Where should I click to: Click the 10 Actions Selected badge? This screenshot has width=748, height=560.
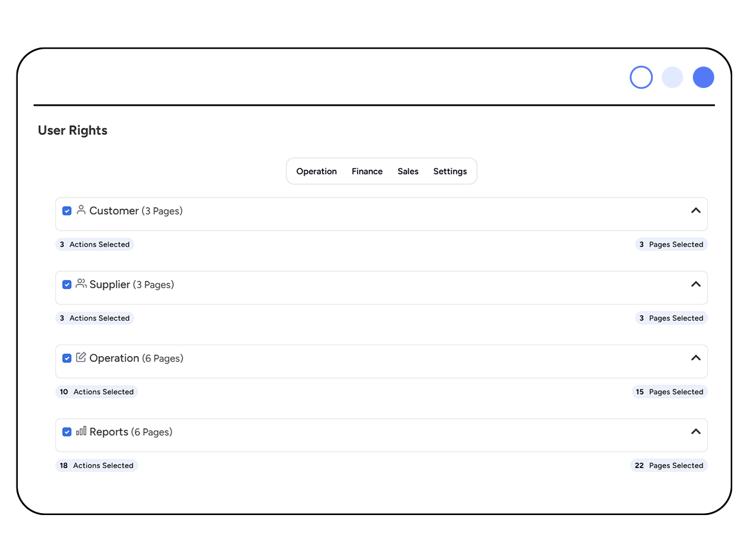[97, 391]
